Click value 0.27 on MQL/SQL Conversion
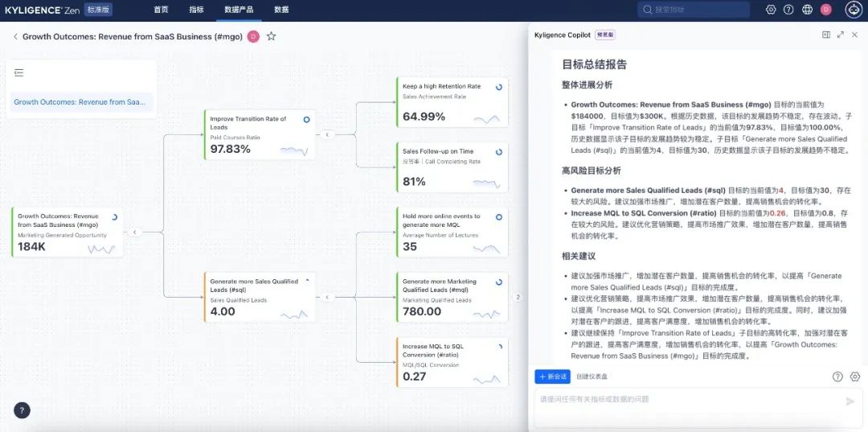The height and width of the screenshot is (432, 868). [x=415, y=376]
